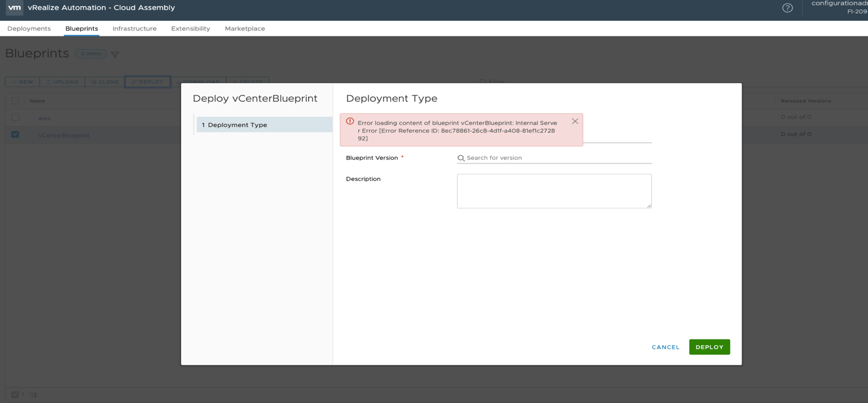Viewport: 868px width, 403px height.
Task: Open the configuration admin user menu
Action: (838, 8)
